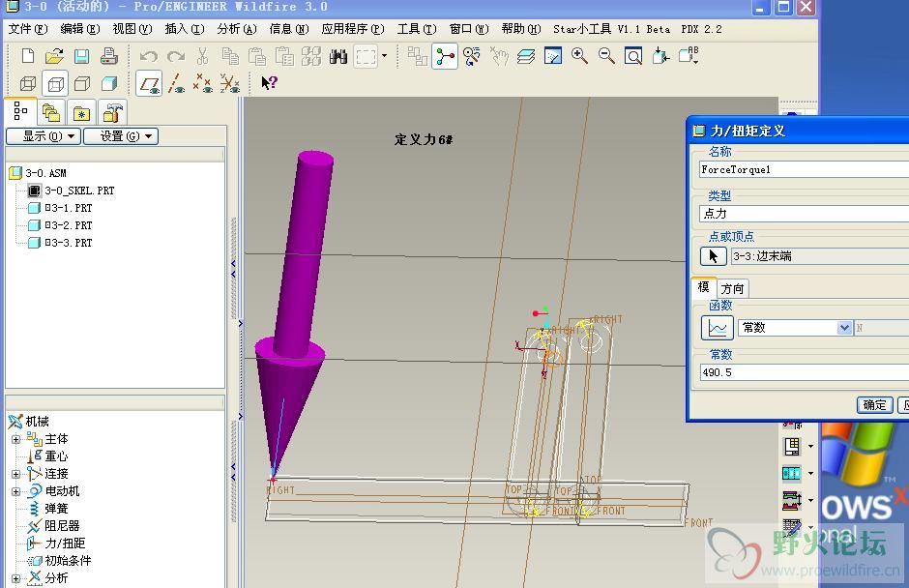Open the 插入(I) menu

click(185, 29)
